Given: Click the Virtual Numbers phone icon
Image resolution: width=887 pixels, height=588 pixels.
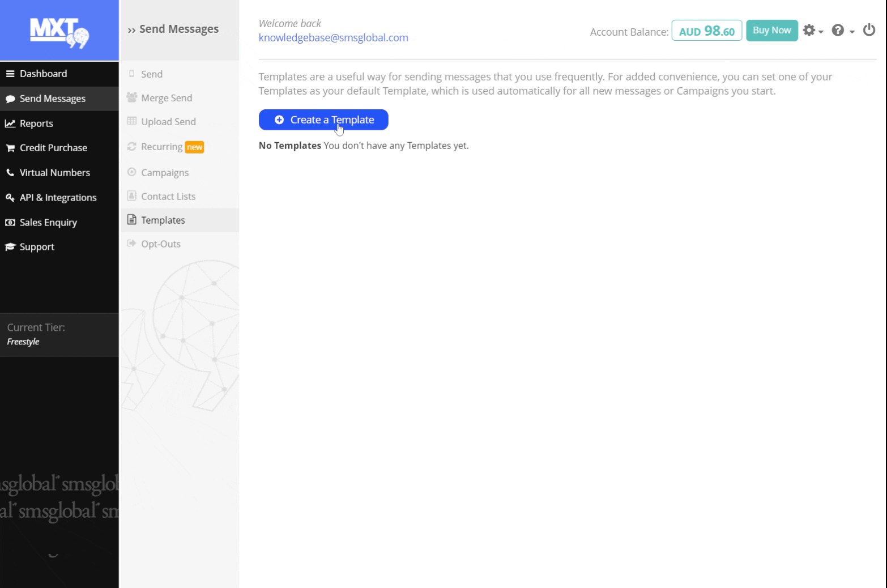Looking at the screenshot, I should point(10,173).
